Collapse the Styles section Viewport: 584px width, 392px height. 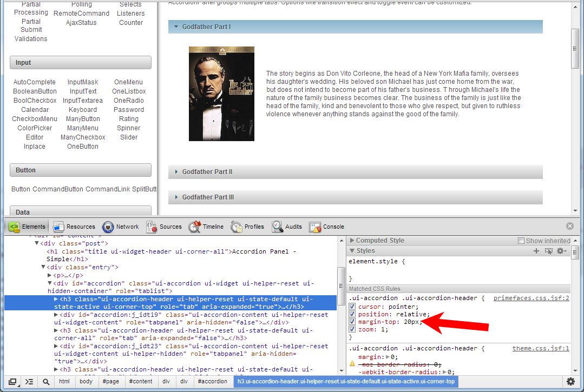[352, 251]
